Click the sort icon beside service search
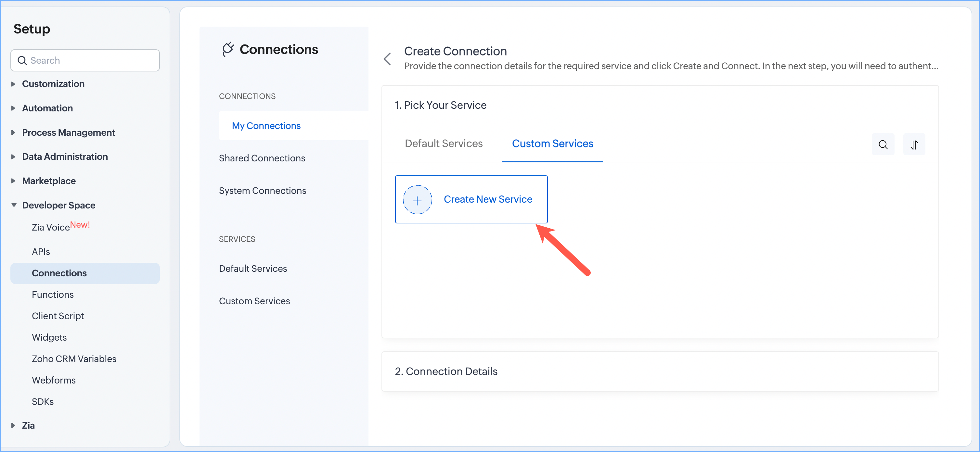The image size is (980, 452). point(914,144)
